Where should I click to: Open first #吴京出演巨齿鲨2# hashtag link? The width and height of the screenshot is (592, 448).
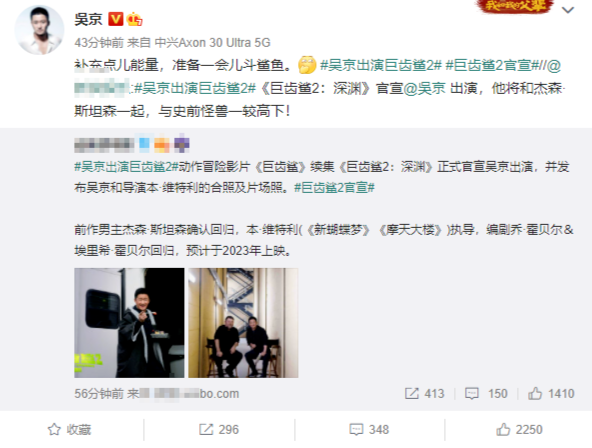381,65
